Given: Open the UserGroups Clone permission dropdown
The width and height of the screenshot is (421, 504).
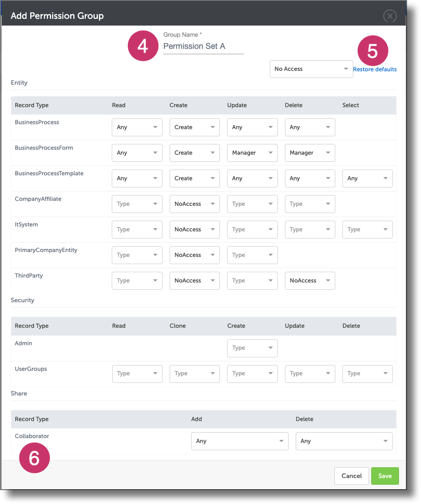Looking at the screenshot, I should click(x=194, y=374).
